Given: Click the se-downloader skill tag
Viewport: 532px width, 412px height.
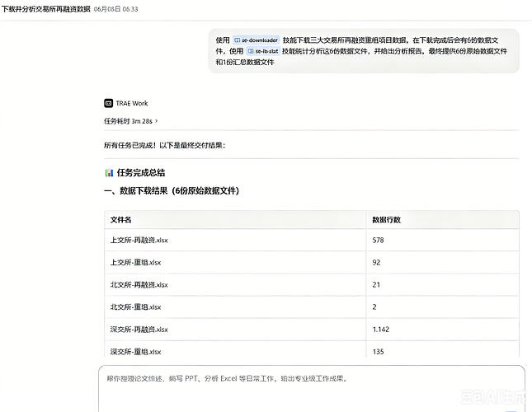Looking at the screenshot, I should pyautogui.click(x=257, y=40).
